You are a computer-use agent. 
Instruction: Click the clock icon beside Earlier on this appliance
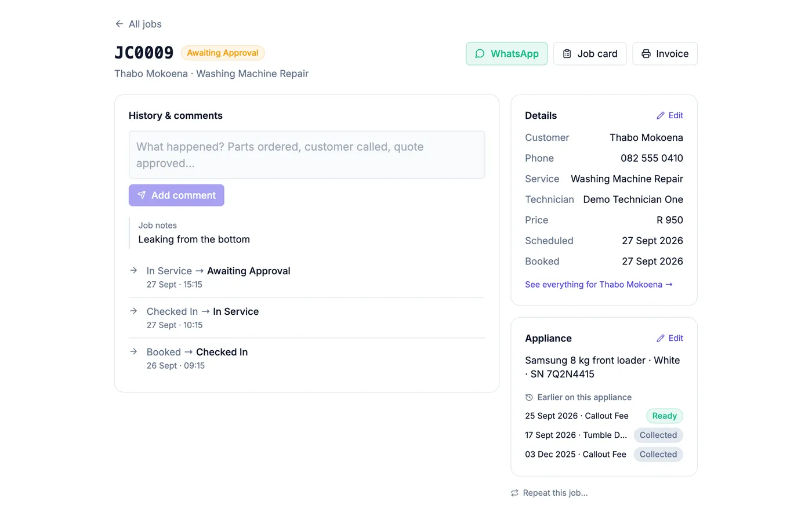pos(529,397)
